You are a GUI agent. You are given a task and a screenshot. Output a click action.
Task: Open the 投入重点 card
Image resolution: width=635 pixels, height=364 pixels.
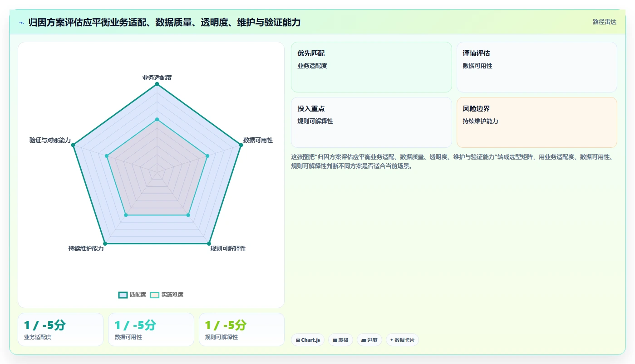click(371, 122)
